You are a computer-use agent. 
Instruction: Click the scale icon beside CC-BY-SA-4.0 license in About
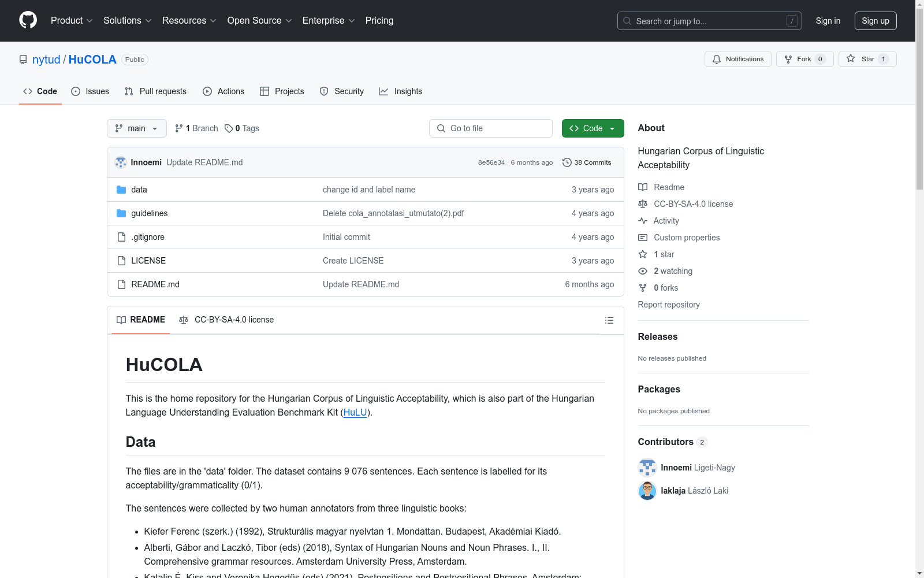643,204
